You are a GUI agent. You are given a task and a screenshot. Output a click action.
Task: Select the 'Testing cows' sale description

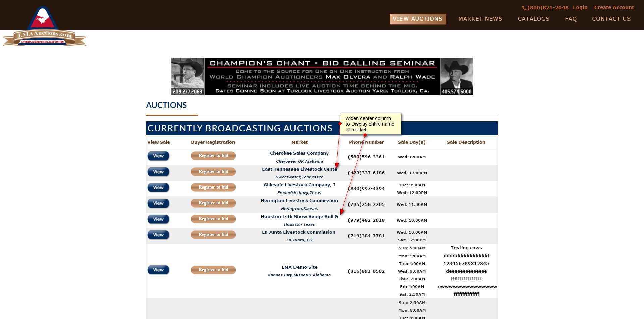[x=466, y=248]
